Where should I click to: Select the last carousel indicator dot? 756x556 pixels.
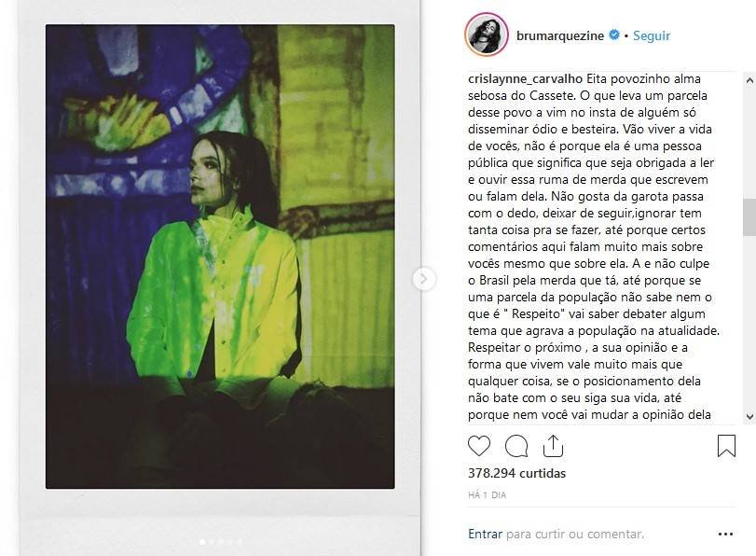pyautogui.click(x=240, y=542)
